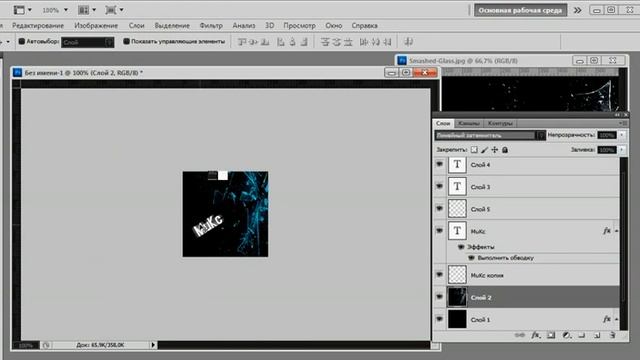Click the align vertical centers icon
The image size is (640, 360).
[x=253, y=42]
